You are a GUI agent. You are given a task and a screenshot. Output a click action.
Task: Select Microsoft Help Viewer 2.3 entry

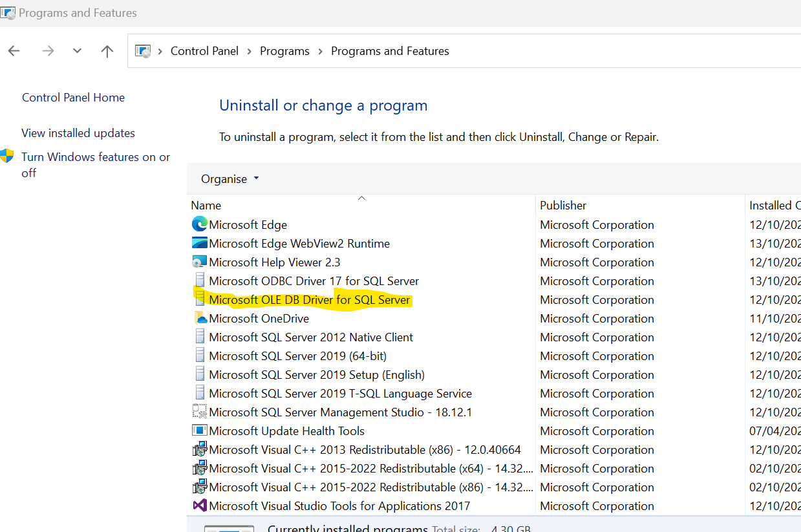[x=275, y=262]
